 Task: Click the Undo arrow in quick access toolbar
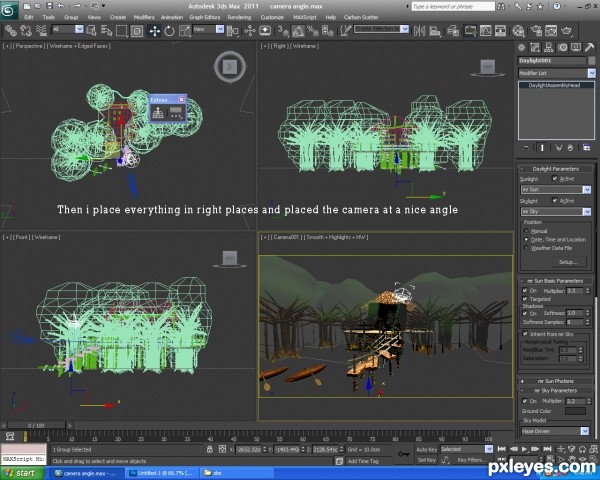[x=61, y=6]
